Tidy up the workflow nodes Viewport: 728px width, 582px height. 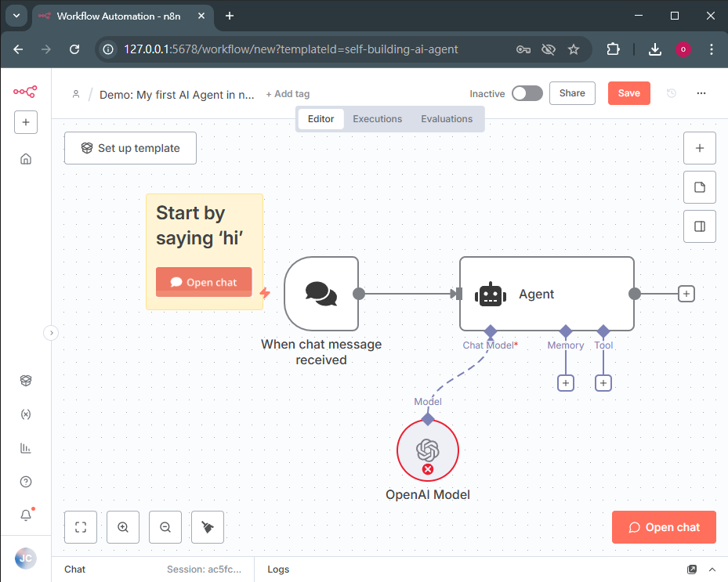(208, 527)
